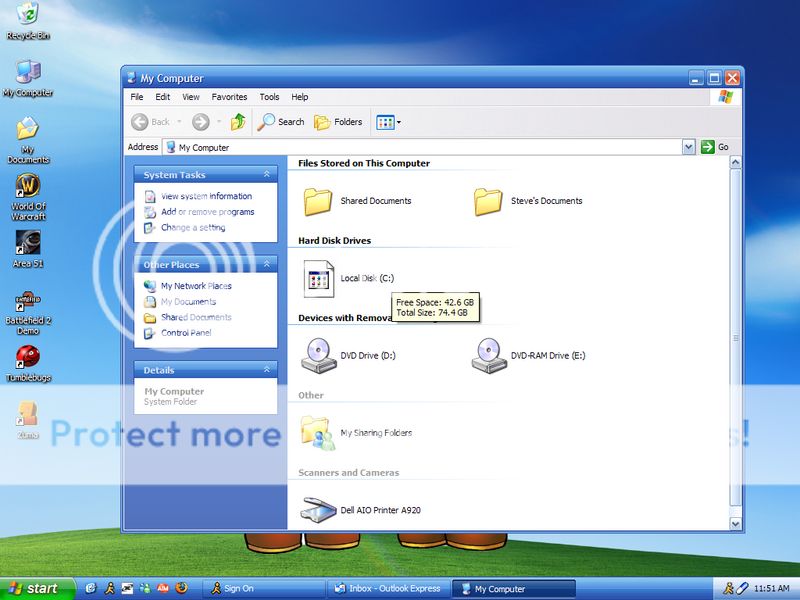Open the Shared Documents folder
Viewport: 800px width, 600px height.
[x=318, y=201]
